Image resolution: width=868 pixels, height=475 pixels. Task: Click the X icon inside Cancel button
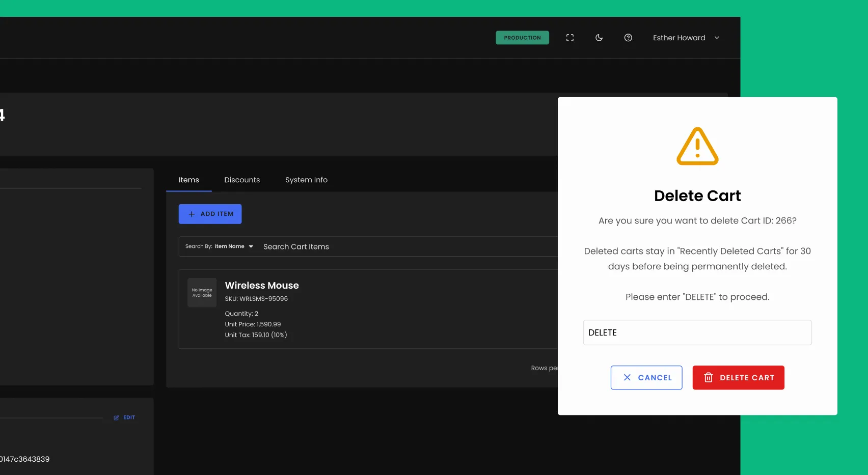pyautogui.click(x=628, y=377)
